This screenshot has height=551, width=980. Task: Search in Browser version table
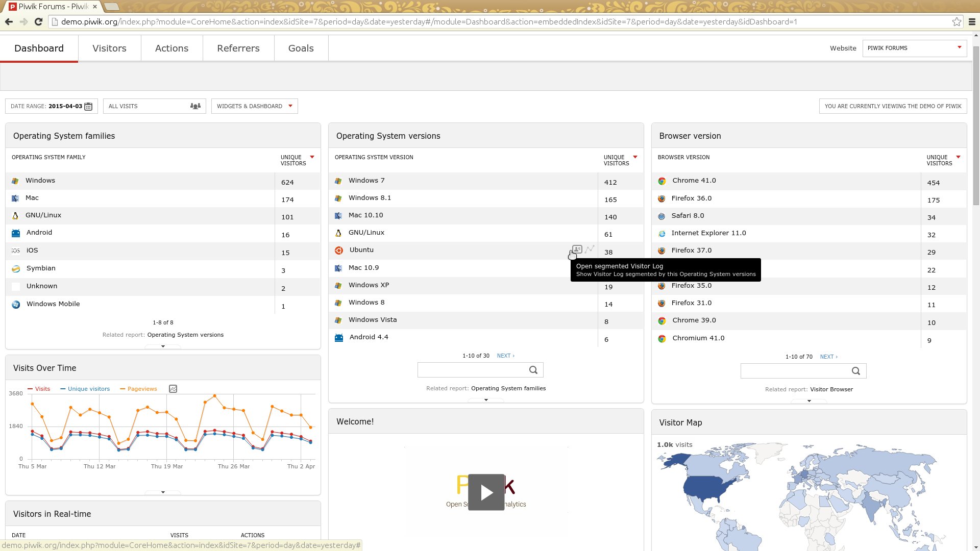pyautogui.click(x=856, y=371)
